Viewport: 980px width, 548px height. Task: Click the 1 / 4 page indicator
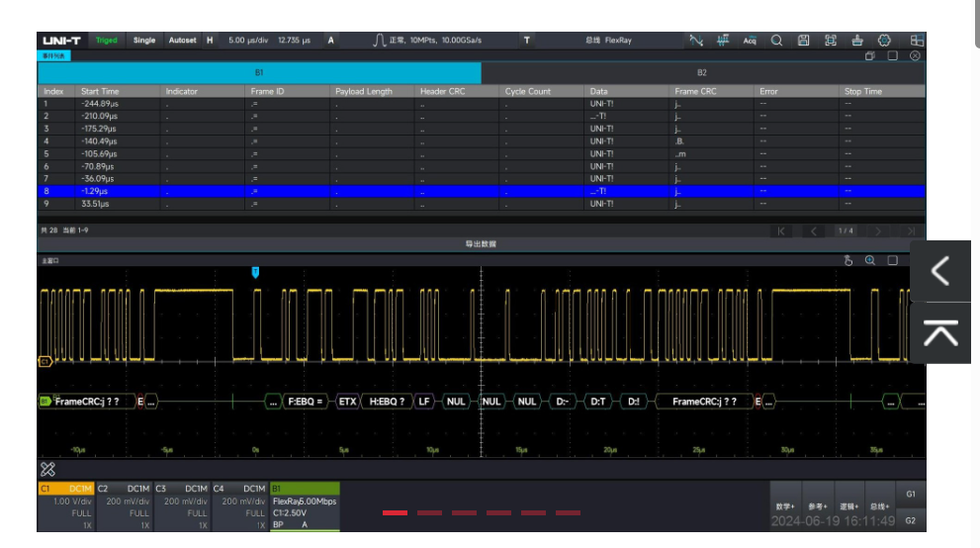pos(846,231)
